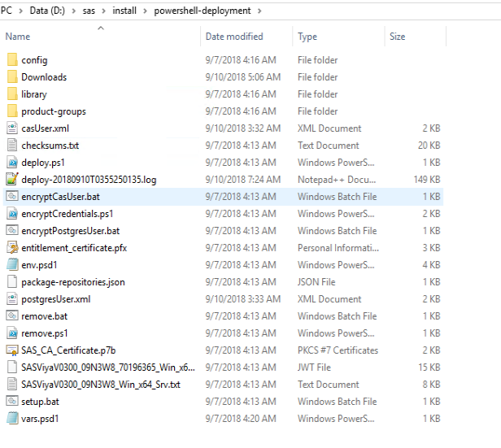Image resolution: width=501 pixels, height=448 pixels.
Task: Click the 20 KB size value
Action: coord(429,146)
